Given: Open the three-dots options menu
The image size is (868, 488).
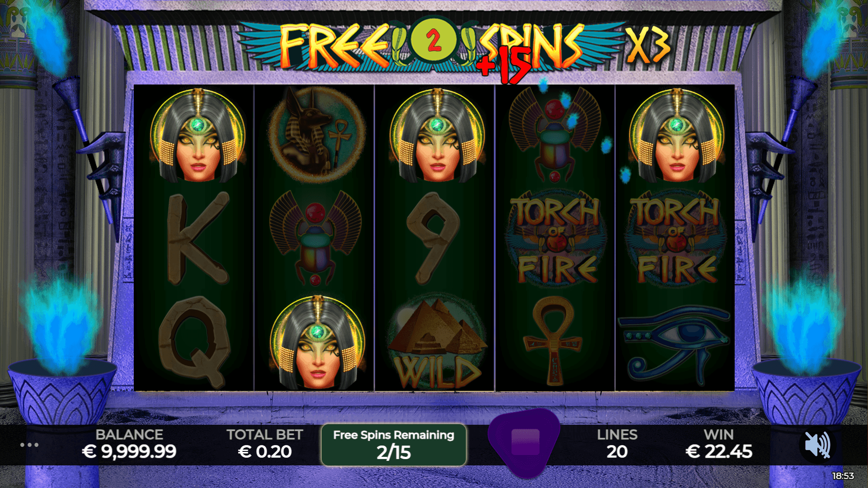Looking at the screenshot, I should click(29, 445).
